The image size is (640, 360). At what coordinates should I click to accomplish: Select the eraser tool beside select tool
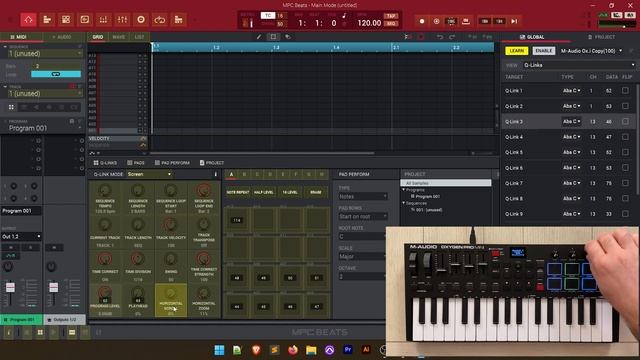click(x=288, y=37)
